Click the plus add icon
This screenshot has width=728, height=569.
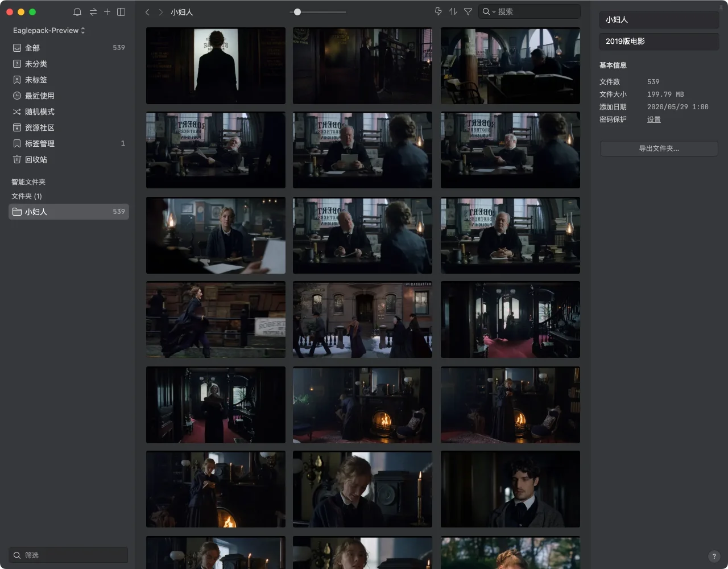tap(107, 12)
